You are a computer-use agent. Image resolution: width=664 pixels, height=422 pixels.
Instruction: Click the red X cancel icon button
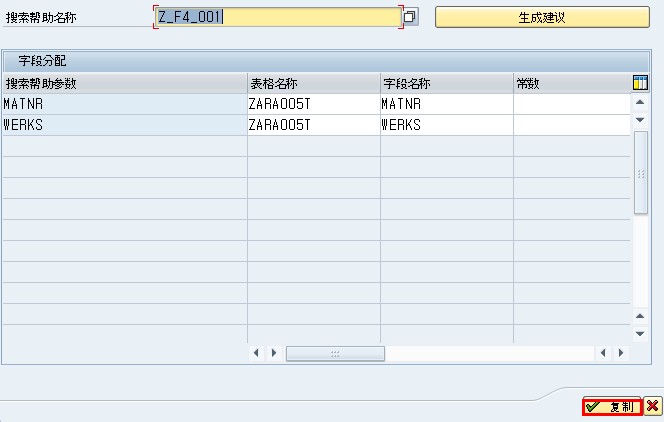click(x=653, y=406)
